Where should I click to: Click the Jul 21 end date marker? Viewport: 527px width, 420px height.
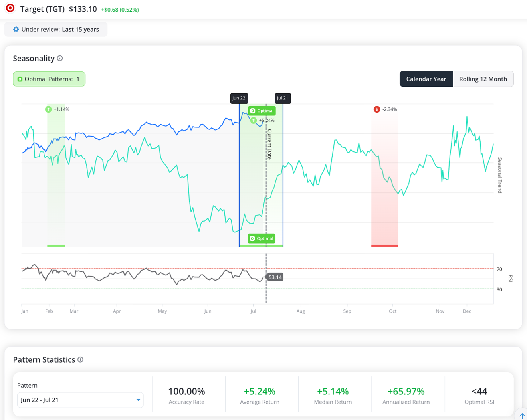pos(283,98)
